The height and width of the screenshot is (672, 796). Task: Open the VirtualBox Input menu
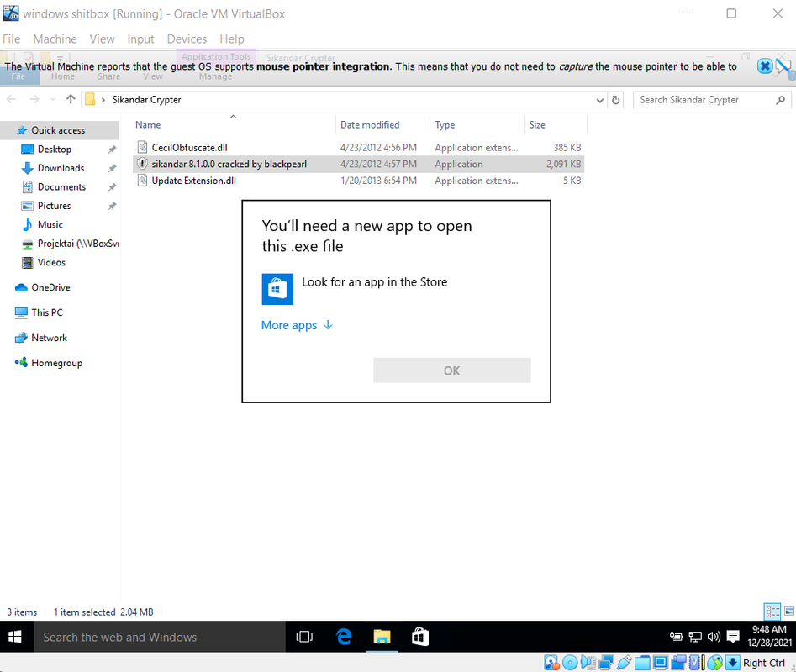(x=140, y=39)
